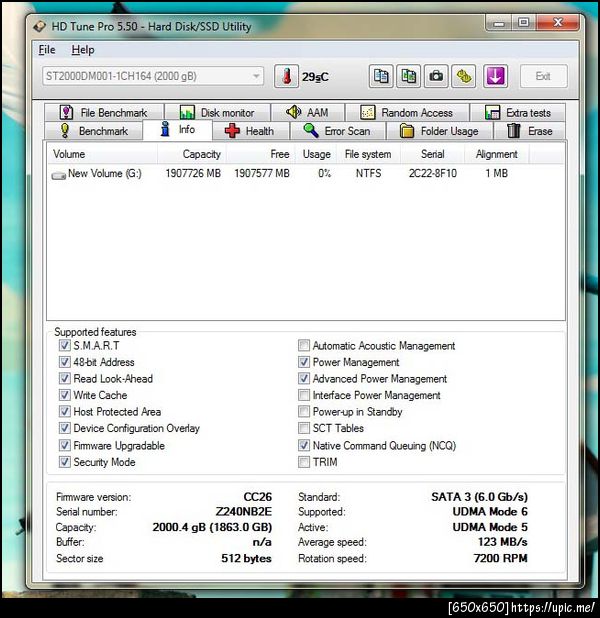Click the Serial column header
This screenshot has height=618, width=600.
pos(432,154)
